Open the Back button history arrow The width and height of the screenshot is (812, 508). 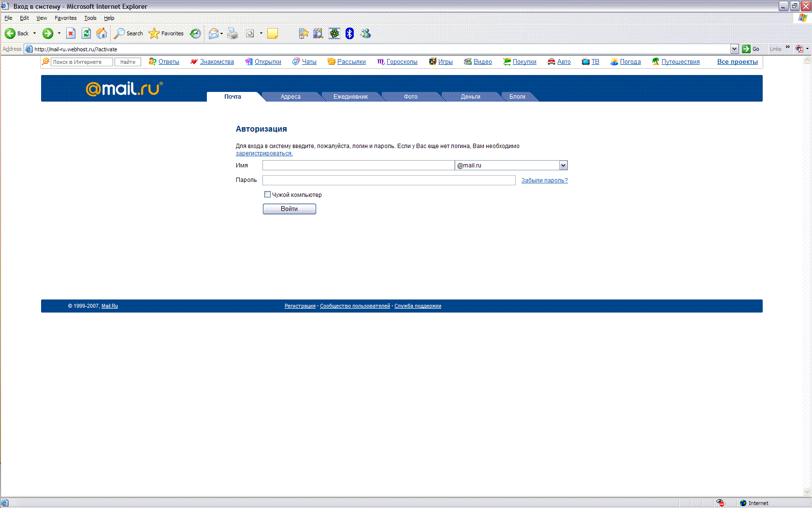pyautogui.click(x=34, y=33)
